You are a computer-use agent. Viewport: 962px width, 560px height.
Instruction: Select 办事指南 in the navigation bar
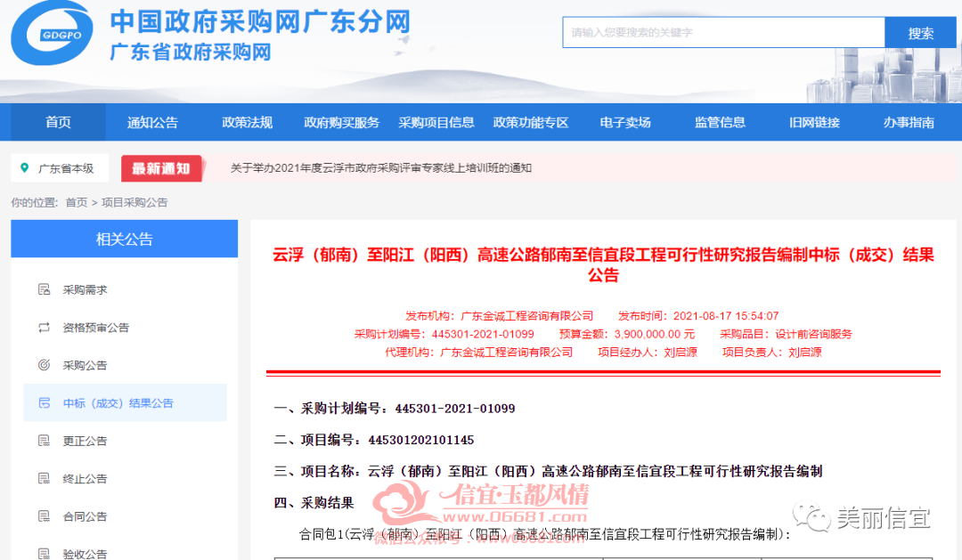(x=909, y=122)
